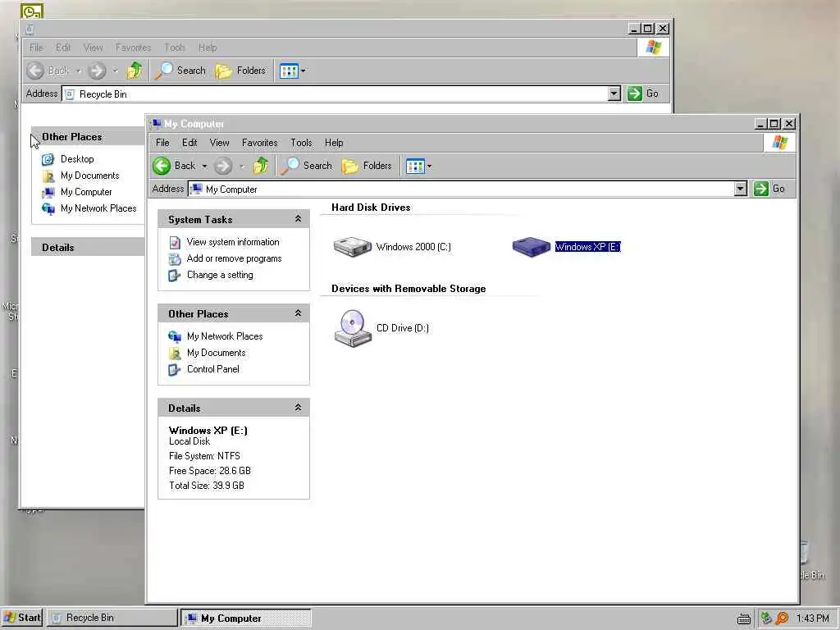
Task: Click the File System: NTFS detail
Action: 204,456
